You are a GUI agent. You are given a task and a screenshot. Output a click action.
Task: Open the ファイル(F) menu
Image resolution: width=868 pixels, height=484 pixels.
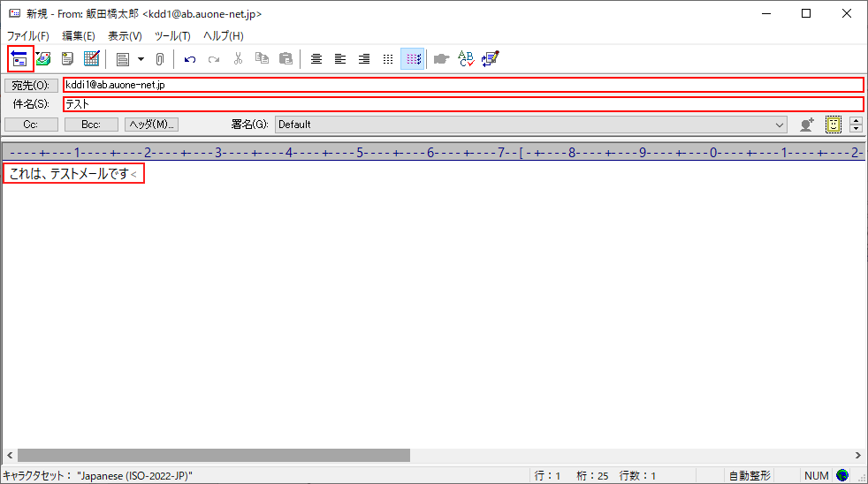27,36
